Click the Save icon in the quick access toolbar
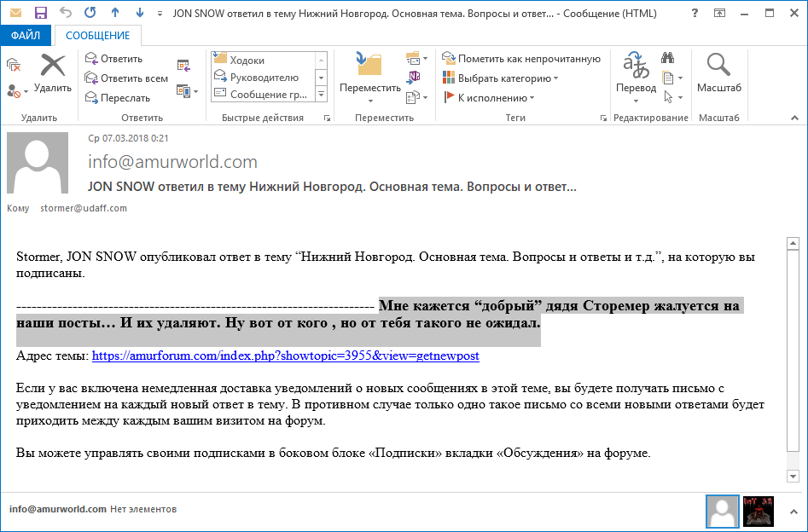The image size is (808, 532). pyautogui.click(x=39, y=14)
